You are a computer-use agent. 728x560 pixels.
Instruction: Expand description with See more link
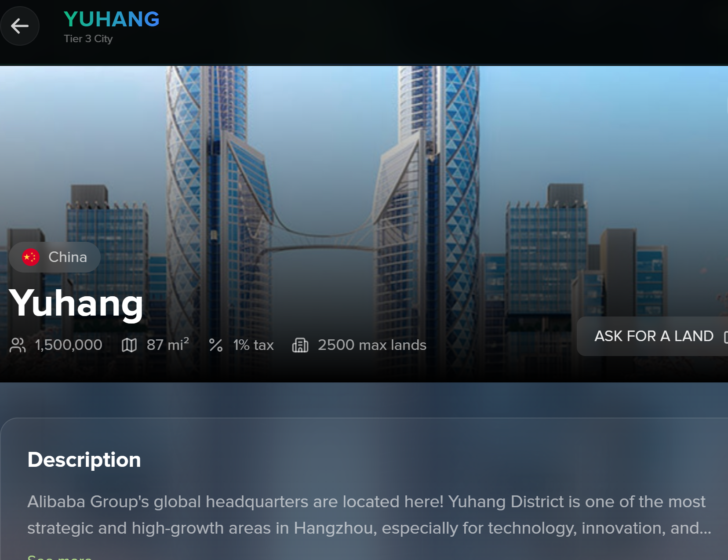coord(59,557)
